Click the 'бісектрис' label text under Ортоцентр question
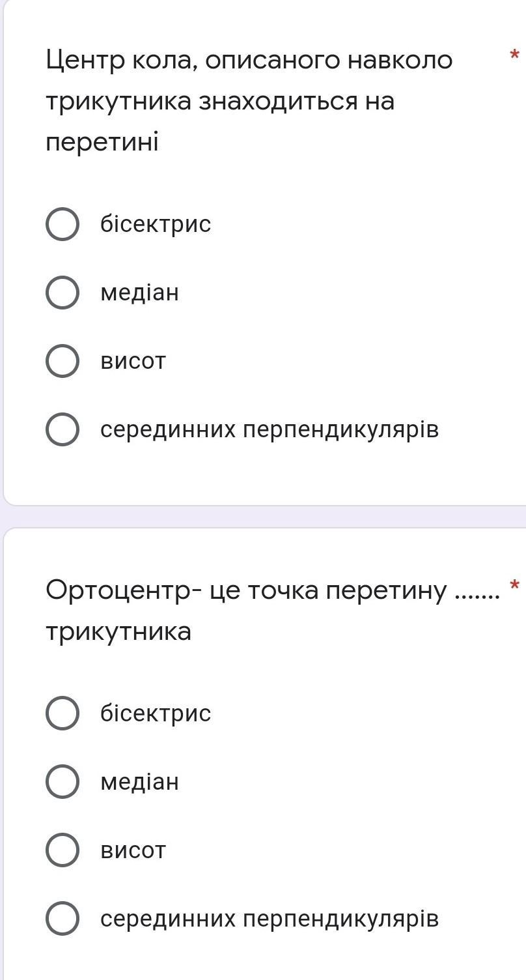 (x=156, y=713)
